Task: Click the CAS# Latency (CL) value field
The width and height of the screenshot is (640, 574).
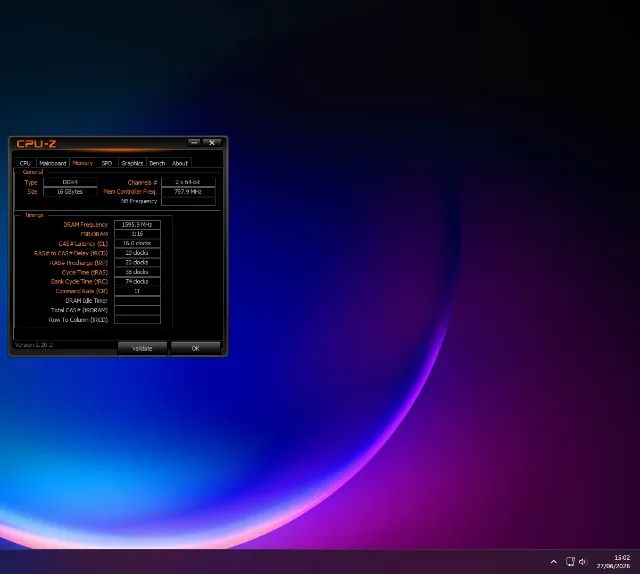Action: click(x=137, y=243)
